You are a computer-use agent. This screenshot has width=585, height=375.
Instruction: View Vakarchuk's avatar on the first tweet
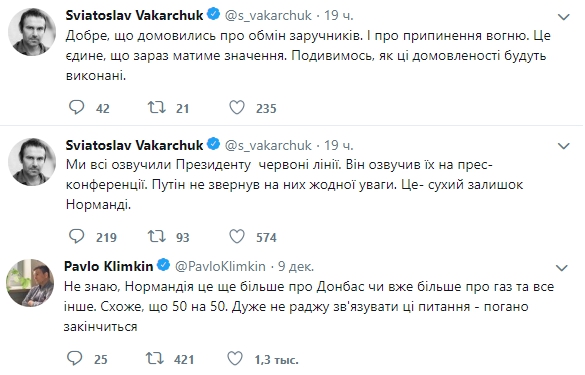pyautogui.click(x=32, y=32)
